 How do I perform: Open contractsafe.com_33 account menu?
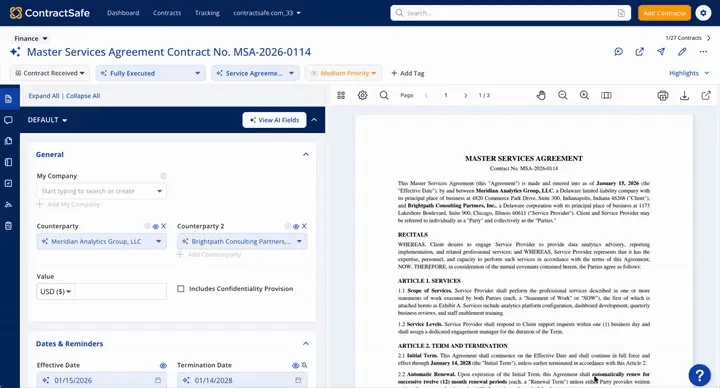(x=267, y=13)
